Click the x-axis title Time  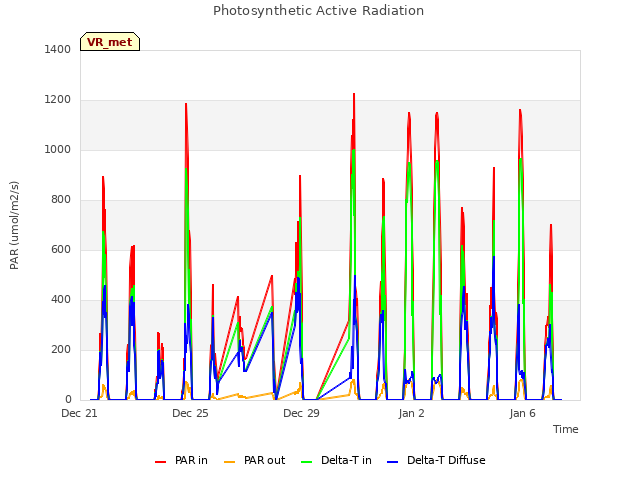566,429
